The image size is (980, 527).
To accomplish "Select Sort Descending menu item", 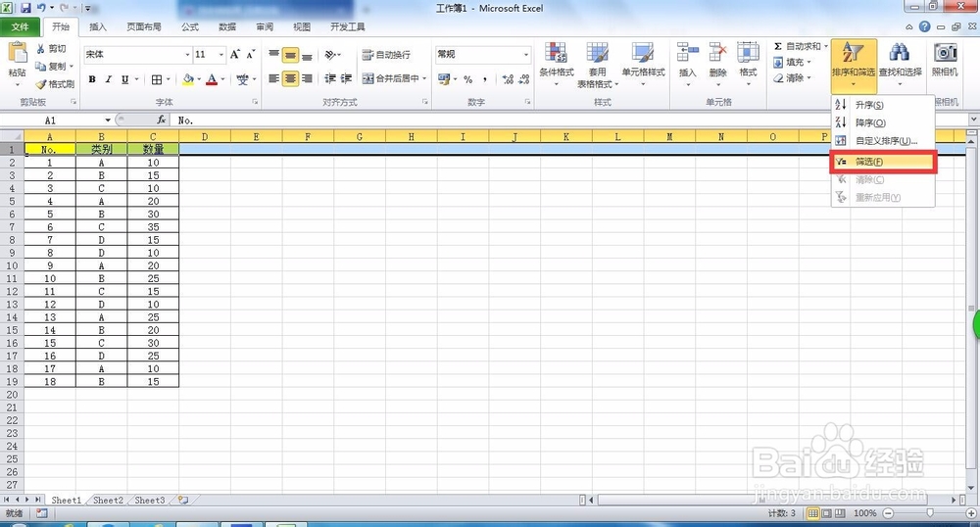I will coord(882,123).
